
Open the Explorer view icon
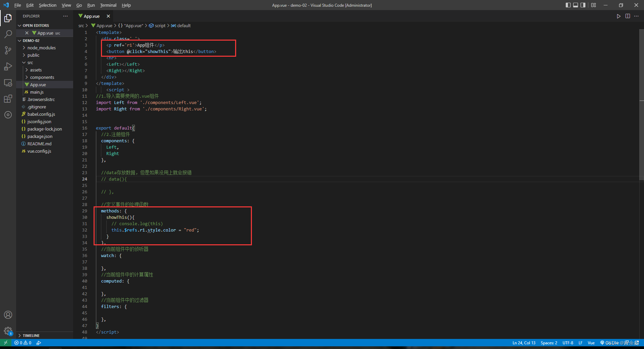pyautogui.click(x=8, y=18)
